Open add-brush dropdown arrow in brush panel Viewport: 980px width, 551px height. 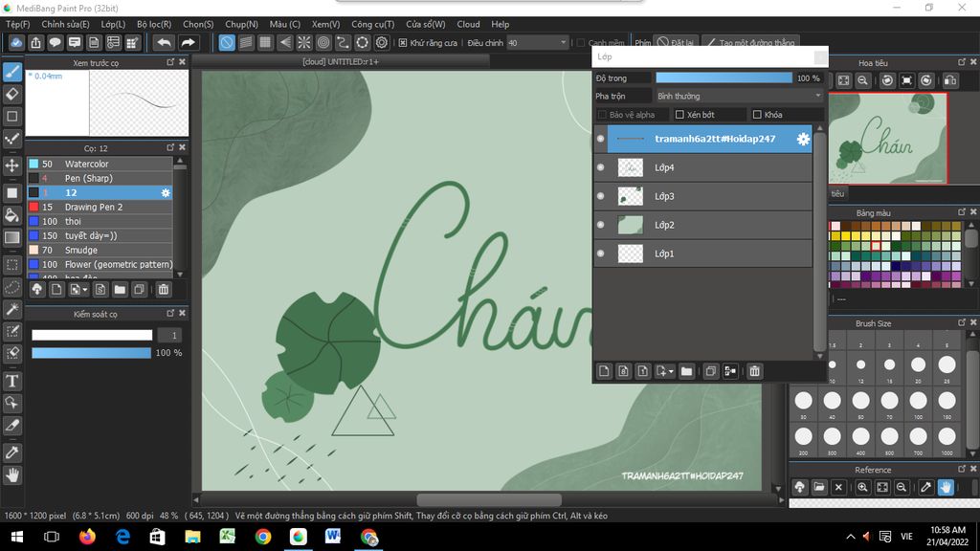point(85,290)
